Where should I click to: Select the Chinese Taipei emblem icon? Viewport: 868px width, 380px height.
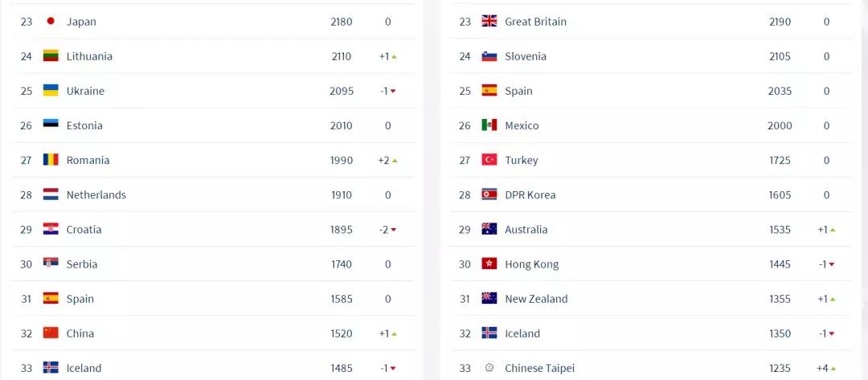coord(489,368)
